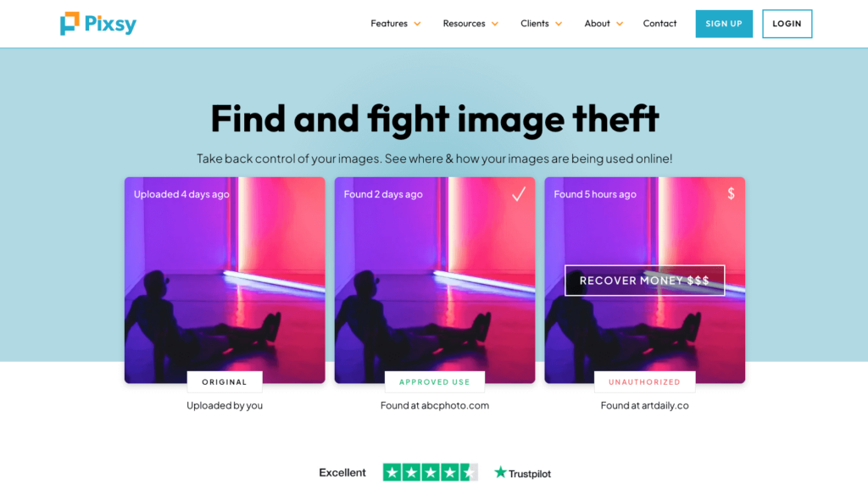Expand the Features dropdown chevron
868x495 pixels.
(x=417, y=24)
